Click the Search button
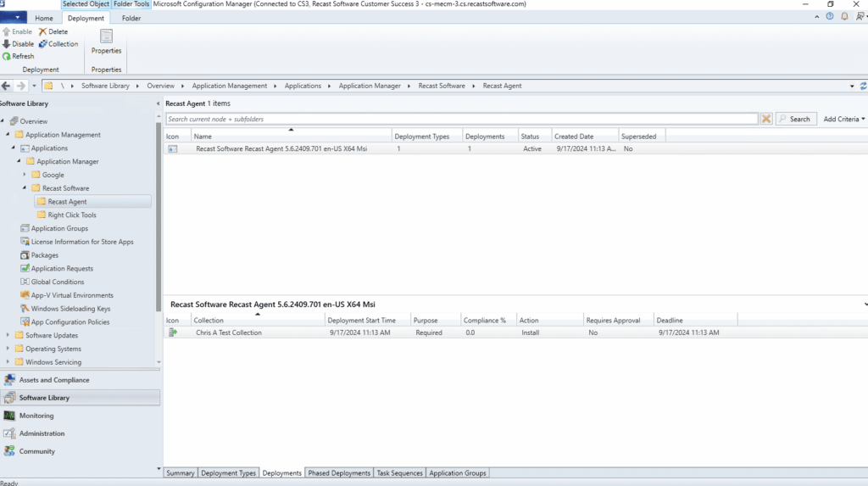 coord(796,120)
